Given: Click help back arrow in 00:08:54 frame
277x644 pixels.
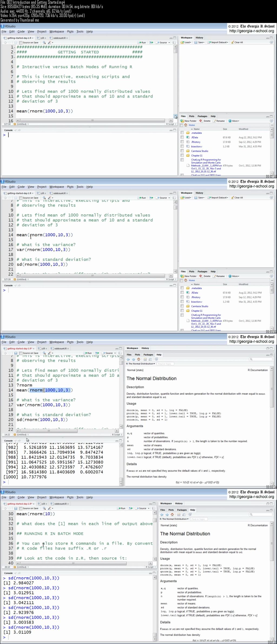Looking at the screenshot, I should [128, 359].
